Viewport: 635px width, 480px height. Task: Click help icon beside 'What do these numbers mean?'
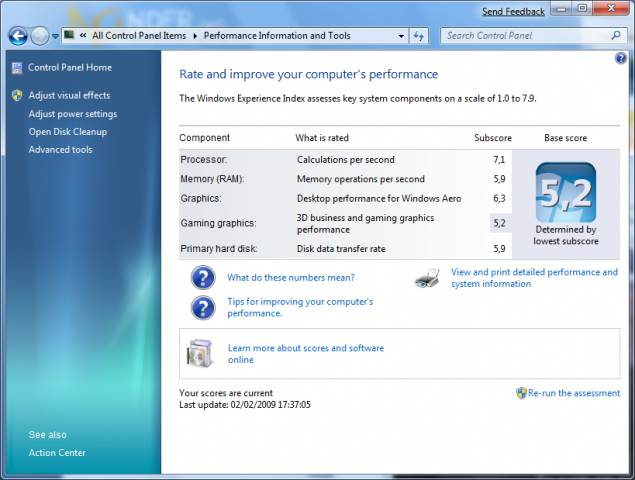(x=203, y=278)
